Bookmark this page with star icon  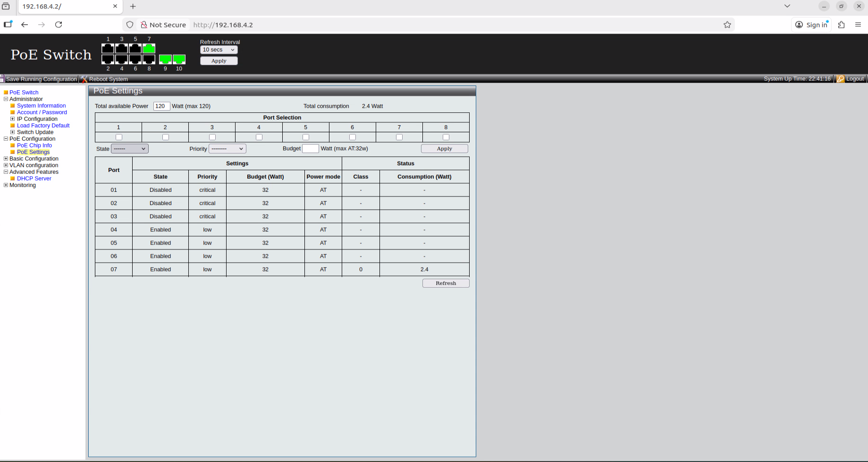[x=727, y=25]
